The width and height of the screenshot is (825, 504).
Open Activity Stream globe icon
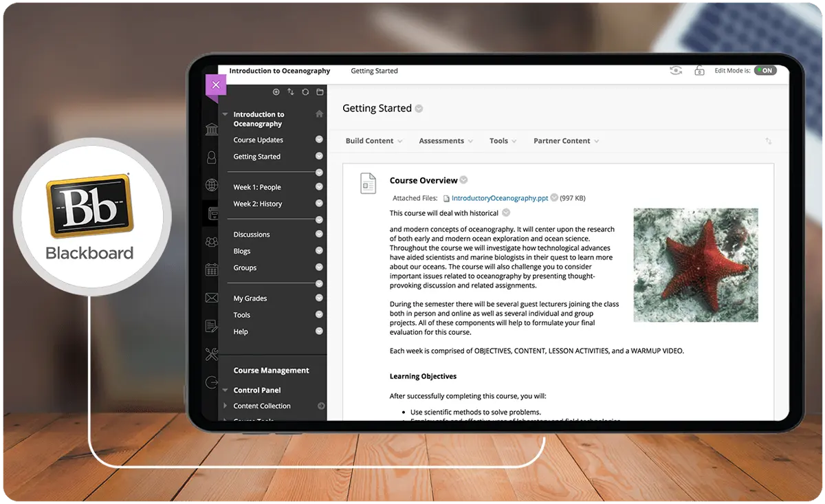pos(212,186)
